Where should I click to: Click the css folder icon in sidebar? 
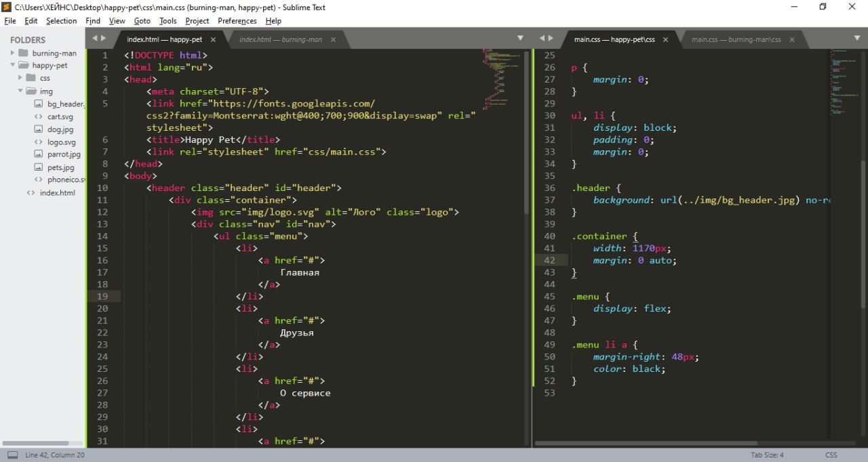coord(31,78)
